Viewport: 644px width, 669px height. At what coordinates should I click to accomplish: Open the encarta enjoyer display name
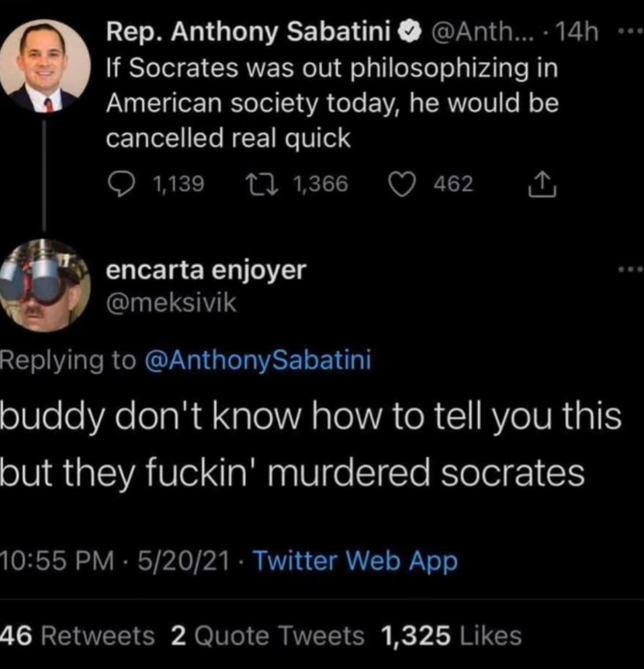click(x=205, y=270)
